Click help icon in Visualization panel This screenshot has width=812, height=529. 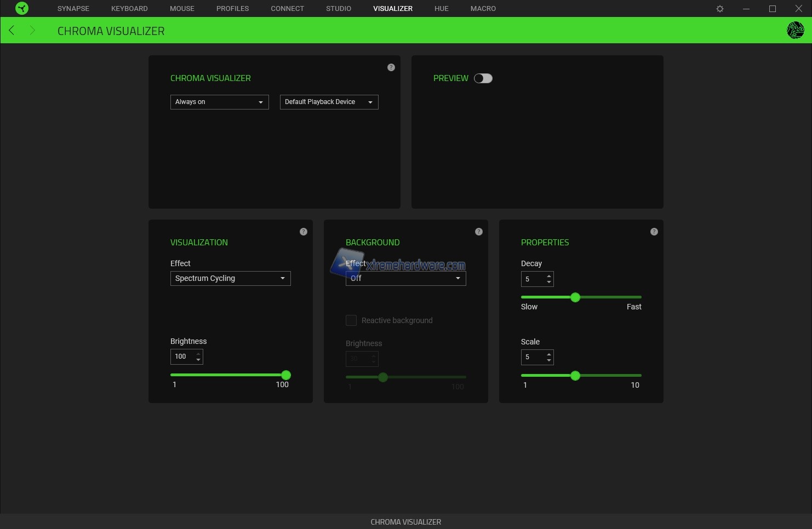[x=303, y=232]
